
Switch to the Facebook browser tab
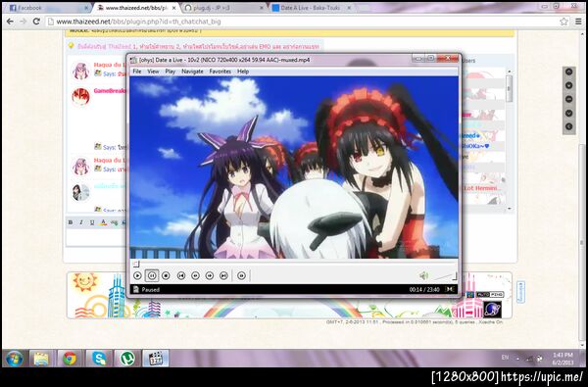click(49, 8)
